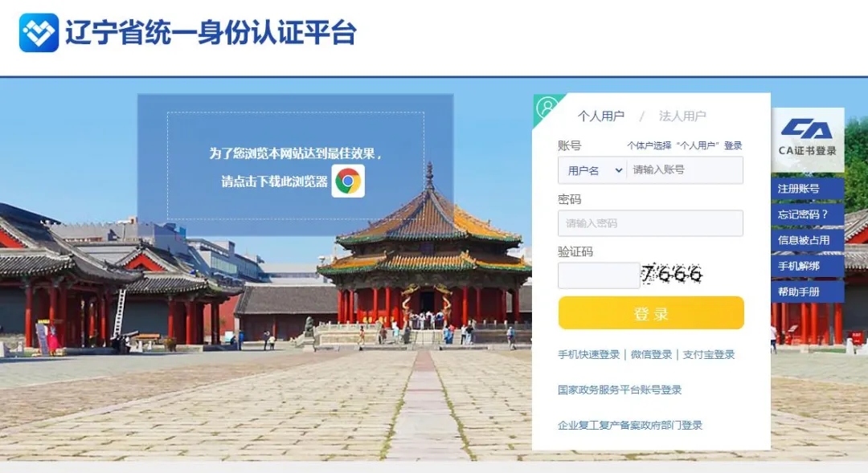
Task: Click the green user avatar corner icon
Action: [x=547, y=107]
